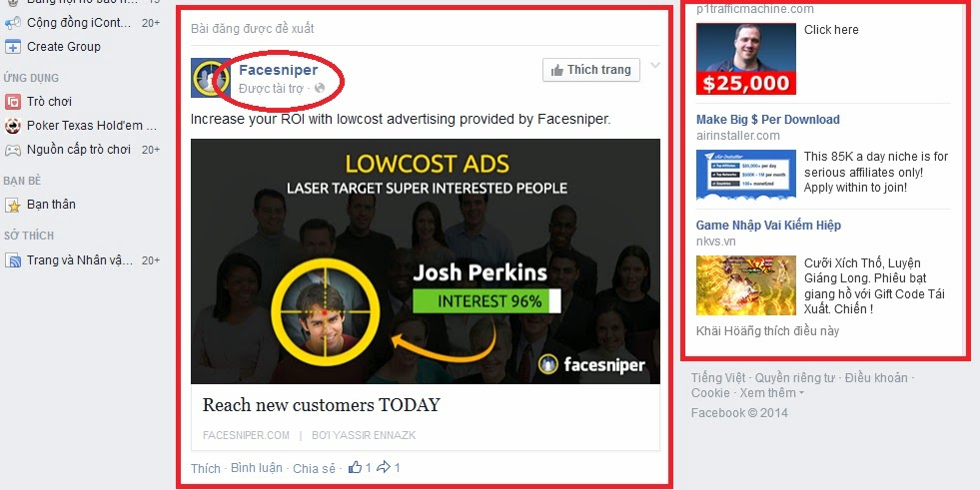980x490 pixels.
Task: Click the Nguồn cấp trò chơi gamepad icon
Action: pos(13,150)
